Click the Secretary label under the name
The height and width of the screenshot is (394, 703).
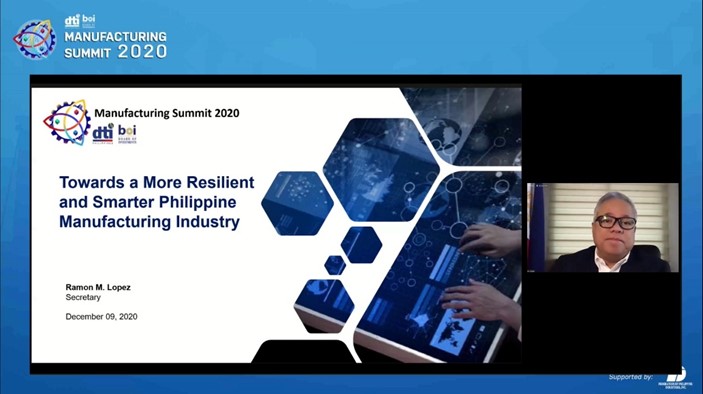point(83,297)
